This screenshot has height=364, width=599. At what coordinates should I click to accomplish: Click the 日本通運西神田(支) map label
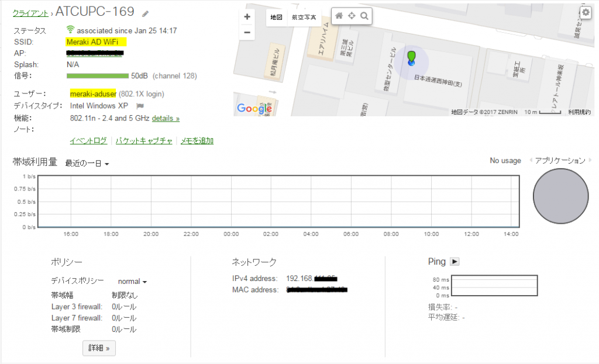pyautogui.click(x=438, y=81)
